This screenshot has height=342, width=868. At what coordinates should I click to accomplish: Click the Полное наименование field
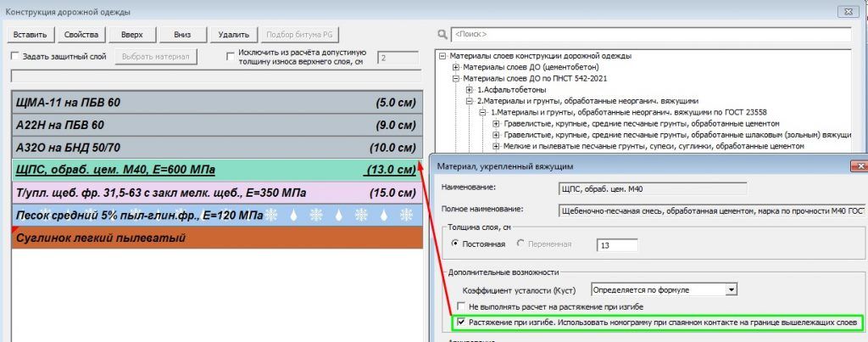point(713,210)
